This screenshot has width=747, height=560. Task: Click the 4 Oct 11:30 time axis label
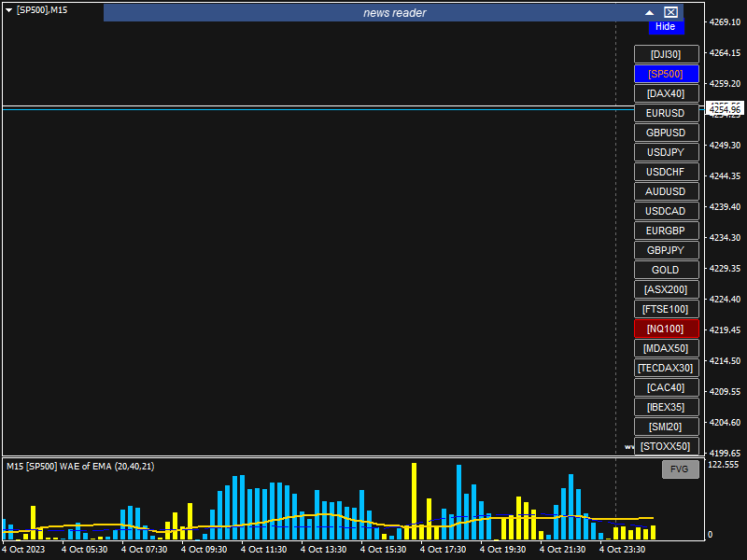tap(263, 549)
